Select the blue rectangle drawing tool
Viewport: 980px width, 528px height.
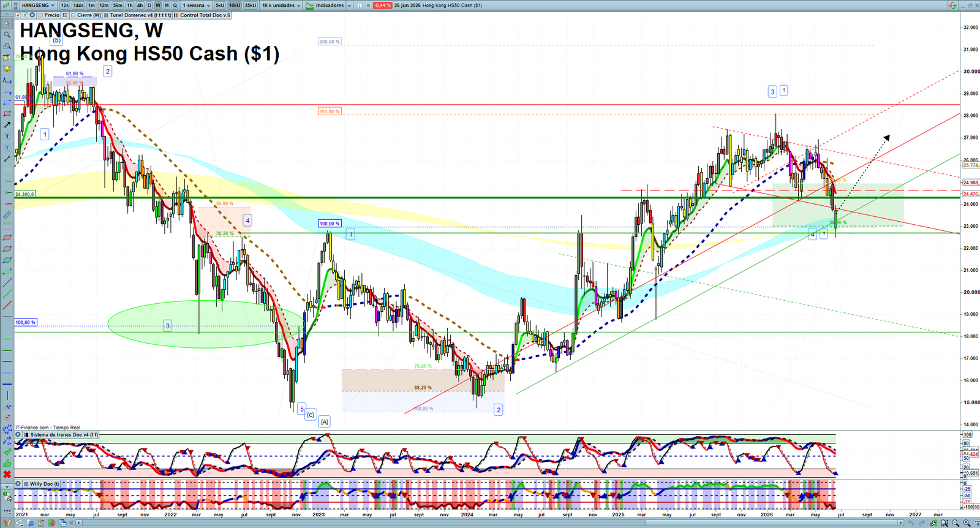(7, 103)
